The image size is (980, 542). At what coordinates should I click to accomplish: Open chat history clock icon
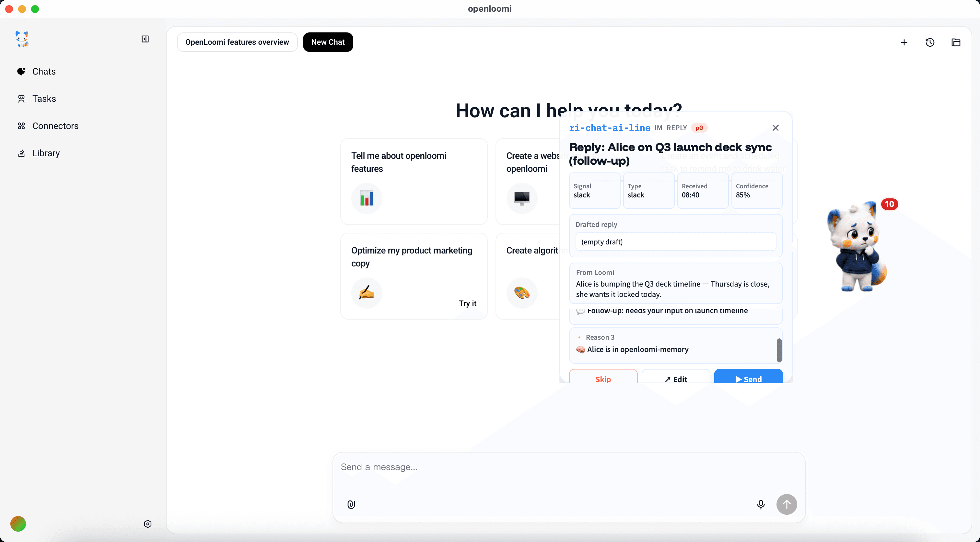pyautogui.click(x=930, y=42)
